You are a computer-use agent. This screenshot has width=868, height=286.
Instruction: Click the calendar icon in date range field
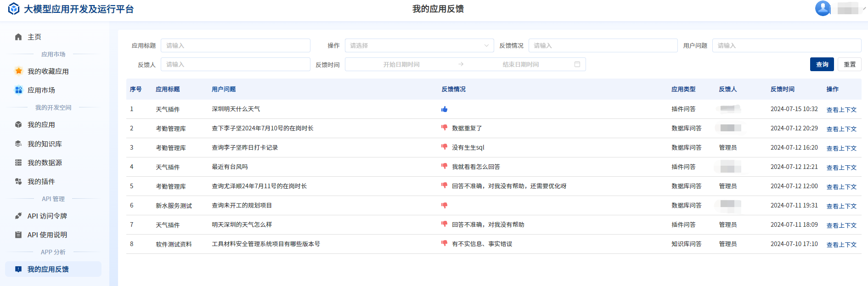coord(577,64)
